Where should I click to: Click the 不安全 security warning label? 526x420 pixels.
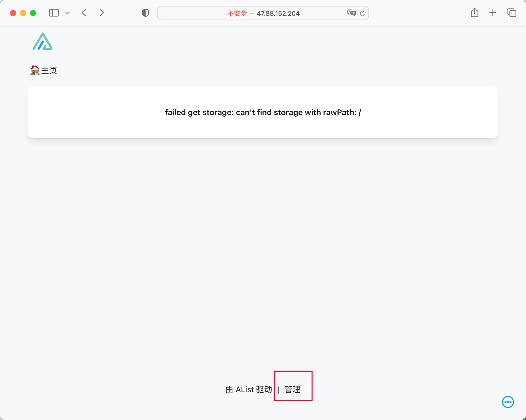pos(237,13)
